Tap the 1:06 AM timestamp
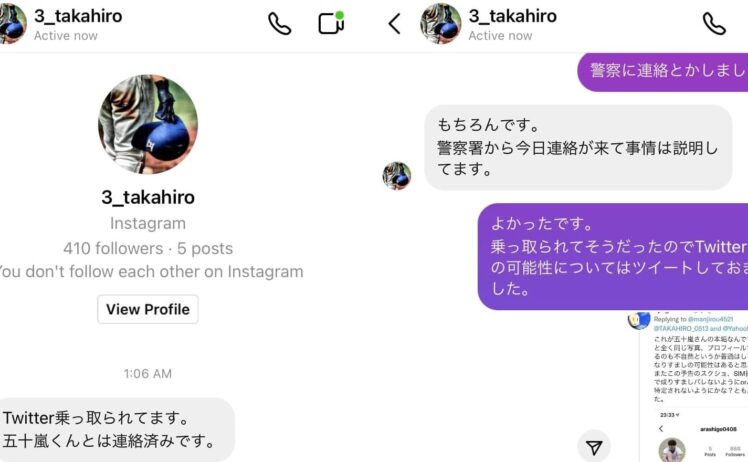748x462 pixels. coord(148,374)
